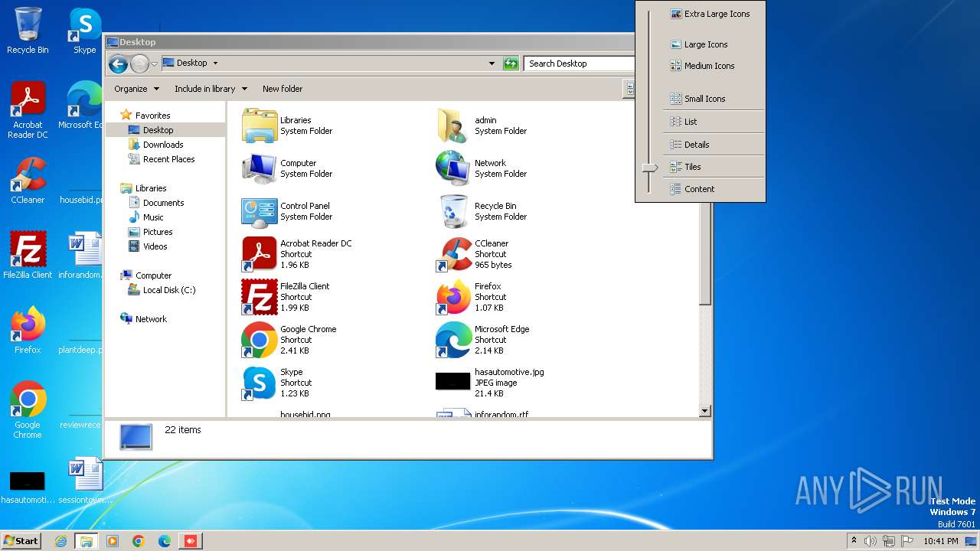Choose Tiles view option
This screenshot has width=980, height=551.
(x=714, y=167)
